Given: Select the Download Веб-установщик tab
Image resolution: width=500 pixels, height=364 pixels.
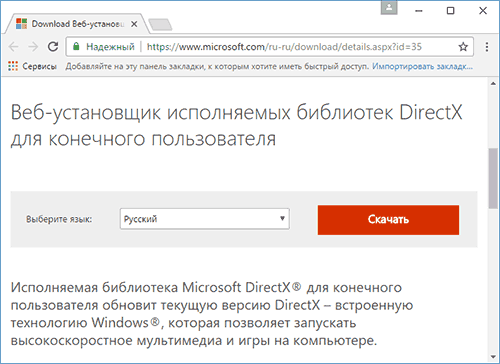Looking at the screenshot, I should tap(77, 24).
